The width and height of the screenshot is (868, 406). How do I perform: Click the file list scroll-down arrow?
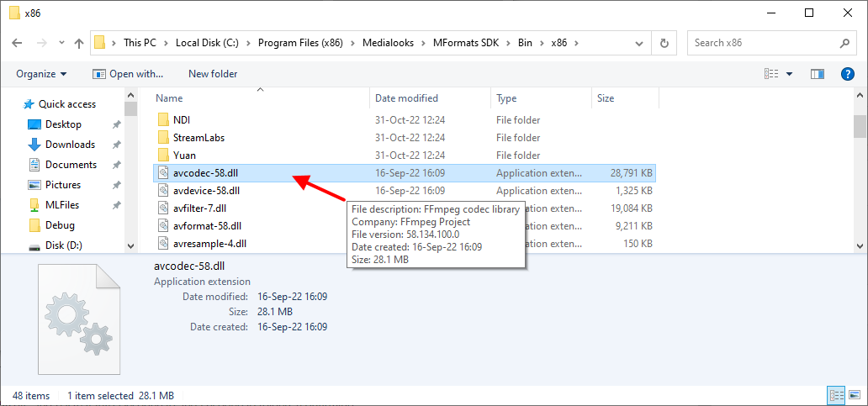860,246
